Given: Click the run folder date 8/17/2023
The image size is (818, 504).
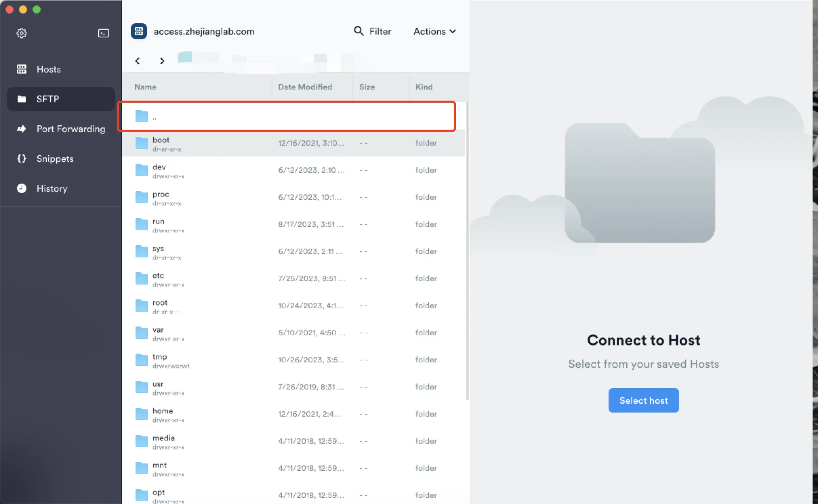Looking at the screenshot, I should [311, 224].
